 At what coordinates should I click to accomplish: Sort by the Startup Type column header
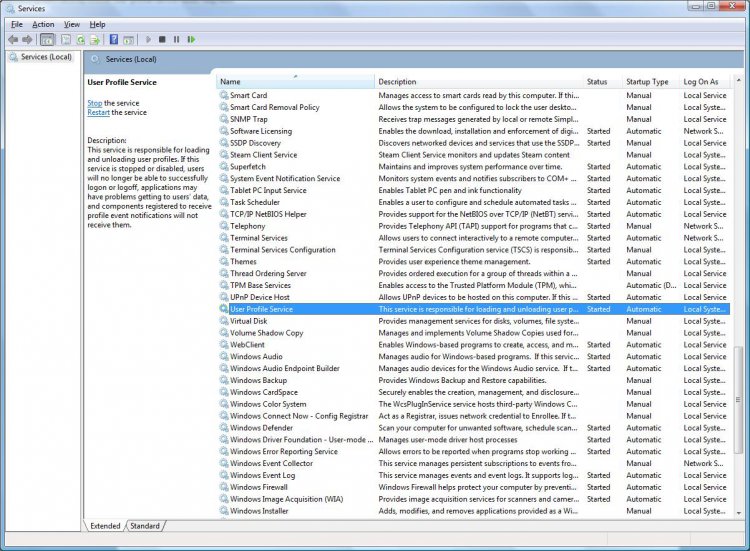tap(651, 82)
